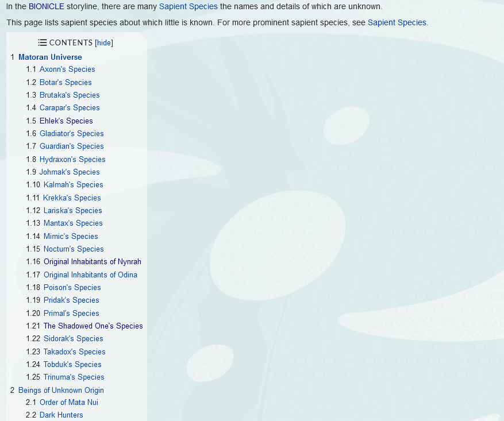The image size is (504, 421).
Task: Follow the first Sapient Species link
Action: 188,7
